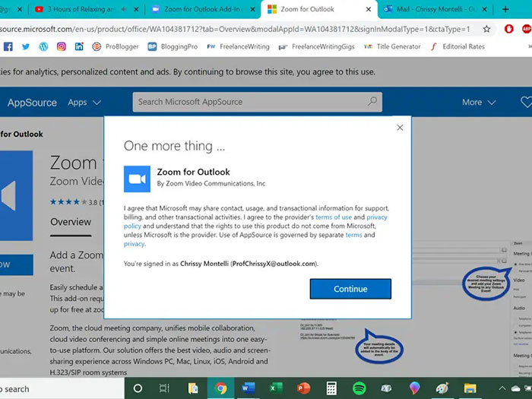Click the Cortana circle icon in taskbar
Image resolution: width=532 pixels, height=399 pixels.
pos(138,388)
